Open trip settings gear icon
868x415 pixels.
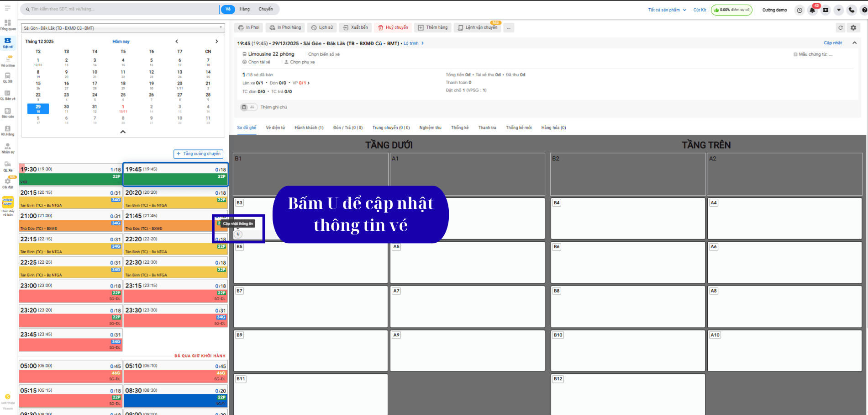pos(853,28)
